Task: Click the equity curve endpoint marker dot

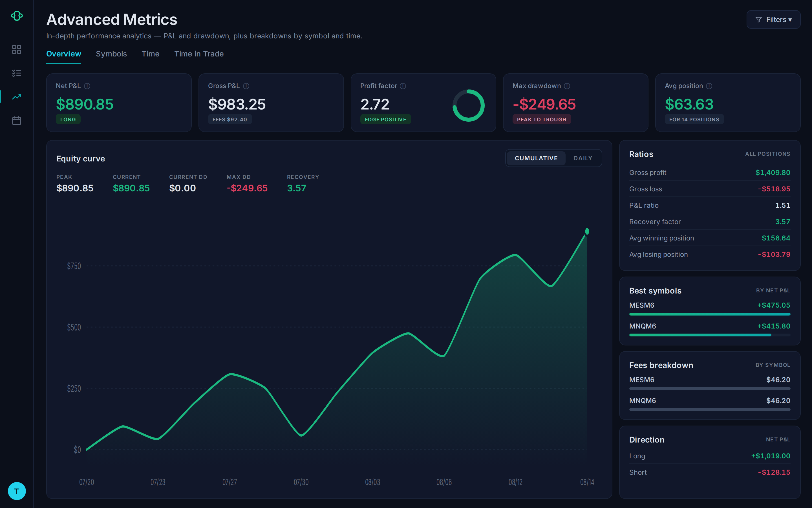Action: coord(587,231)
